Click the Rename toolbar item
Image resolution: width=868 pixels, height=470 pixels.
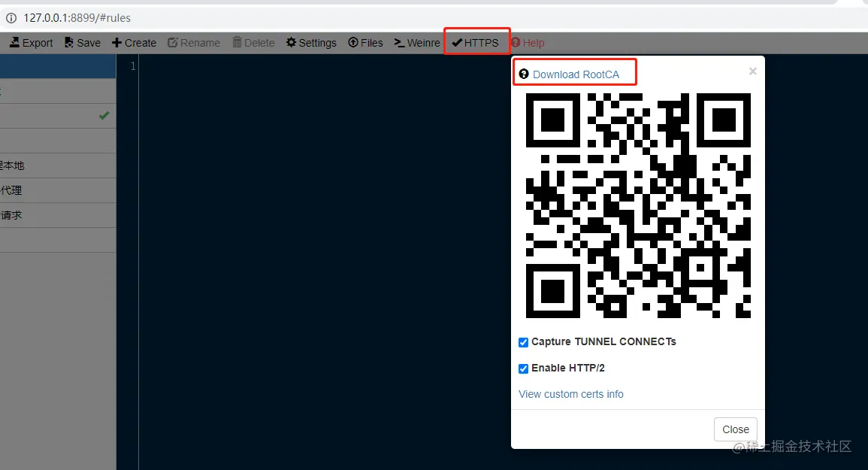194,43
